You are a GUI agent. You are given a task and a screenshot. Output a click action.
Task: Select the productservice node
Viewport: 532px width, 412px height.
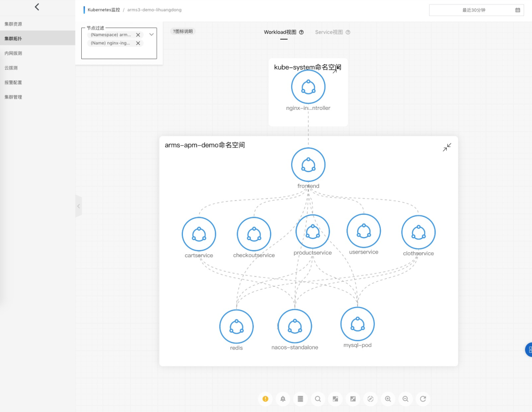click(312, 232)
